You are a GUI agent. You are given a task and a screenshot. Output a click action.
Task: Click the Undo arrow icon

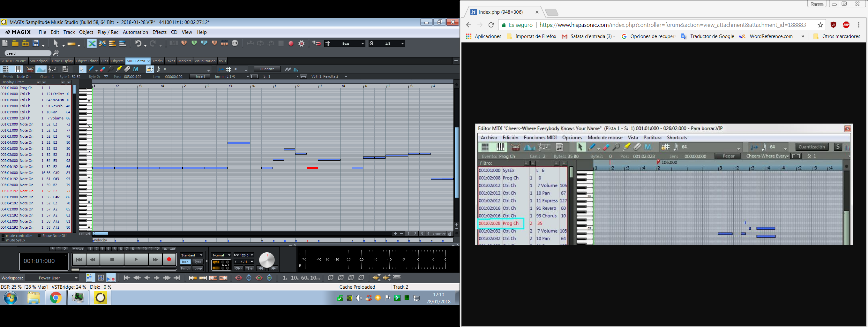[x=138, y=43]
